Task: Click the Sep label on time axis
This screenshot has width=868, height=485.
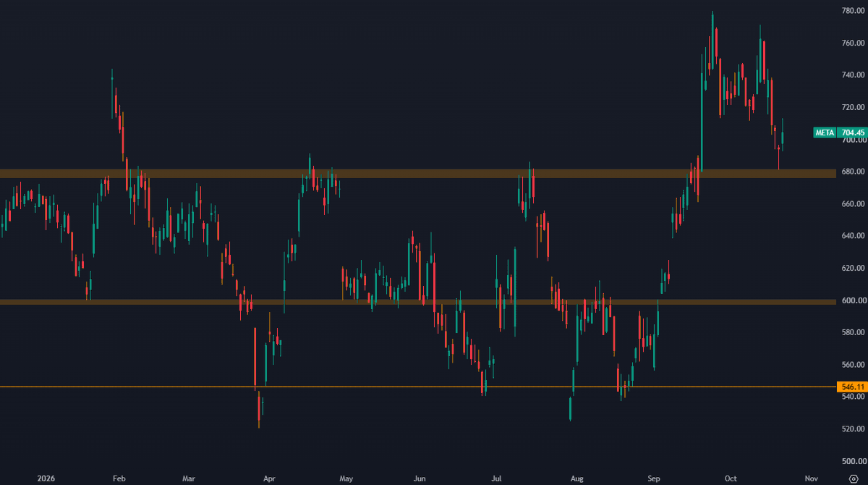Action: click(x=654, y=478)
